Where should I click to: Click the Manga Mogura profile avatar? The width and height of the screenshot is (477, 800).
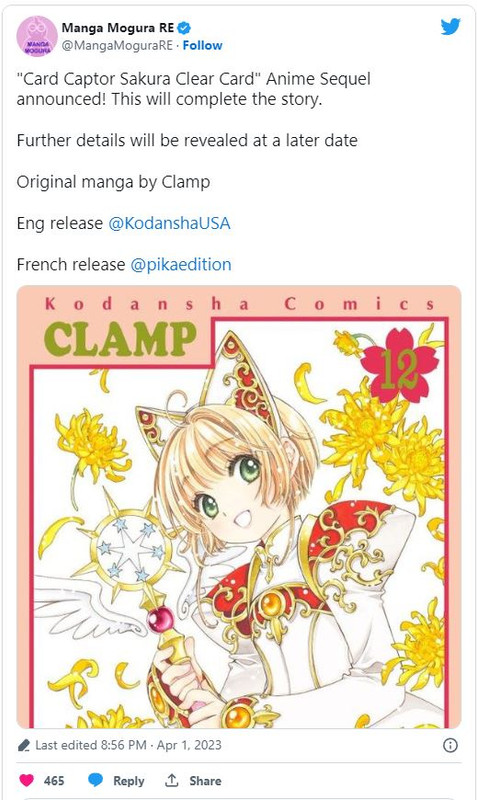36,36
